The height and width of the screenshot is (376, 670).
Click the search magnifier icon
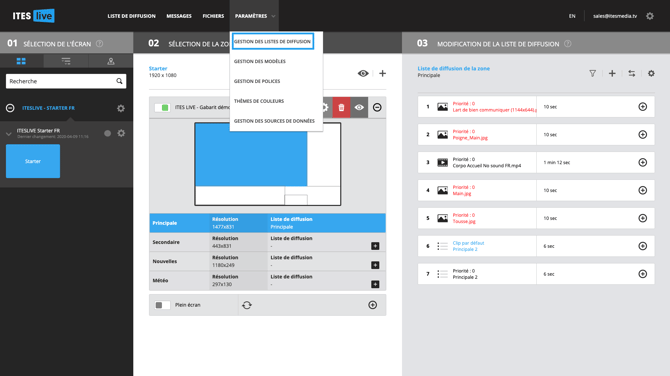click(x=119, y=81)
